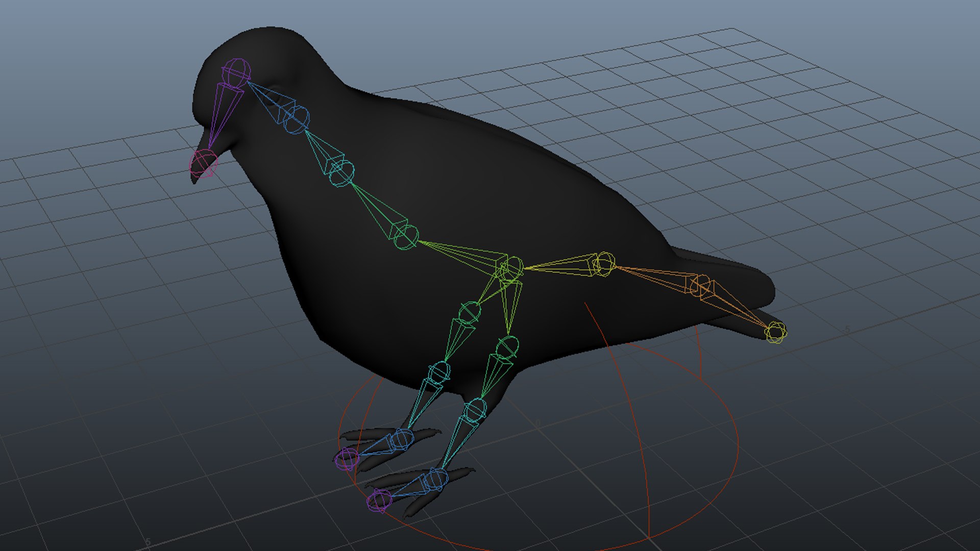Pick the blue upper neck joint
The image size is (980, 551).
(x=296, y=120)
